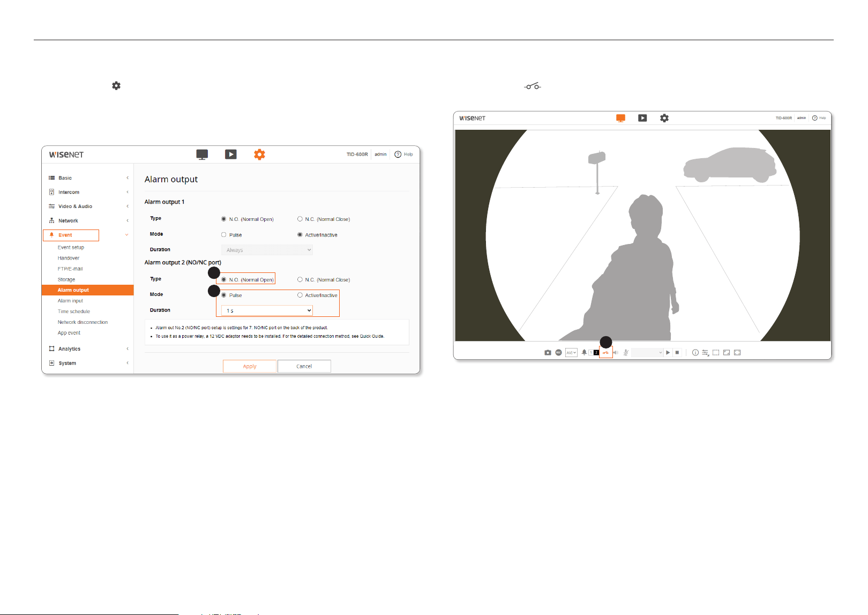Viewport: 868px width, 615px height.
Task: Click the Cancel button
Action: pyautogui.click(x=304, y=366)
